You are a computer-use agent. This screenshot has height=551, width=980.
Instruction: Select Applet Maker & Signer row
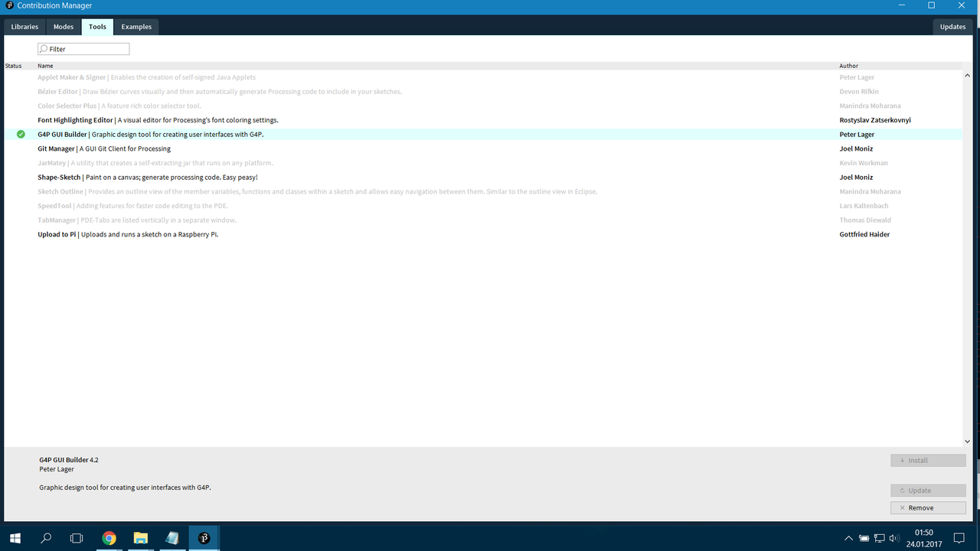[483, 77]
